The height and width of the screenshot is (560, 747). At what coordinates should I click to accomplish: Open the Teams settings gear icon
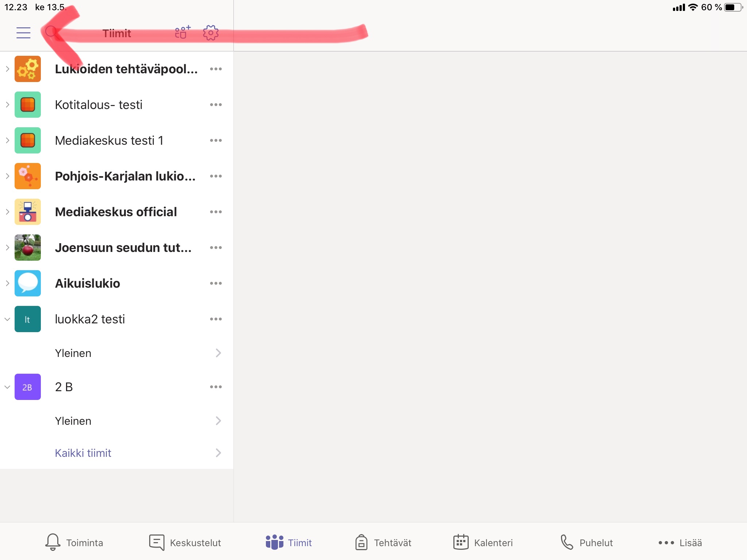tap(210, 33)
